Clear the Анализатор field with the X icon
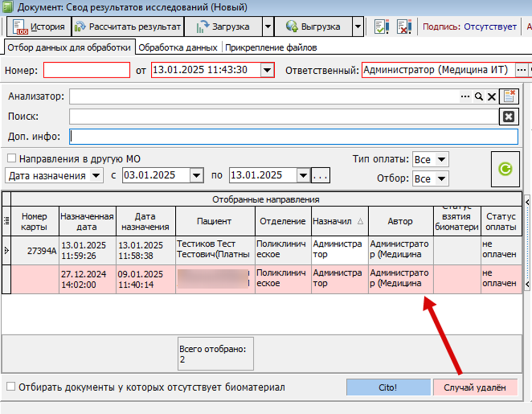This screenshot has height=414, width=532. click(x=491, y=97)
